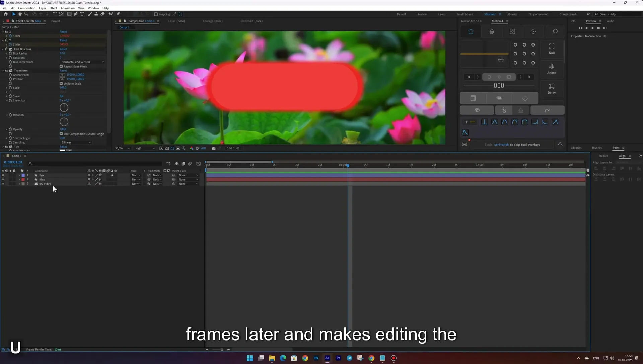Select the Hand tool in the toolbar
The height and width of the screenshot is (364, 643).
20,14
